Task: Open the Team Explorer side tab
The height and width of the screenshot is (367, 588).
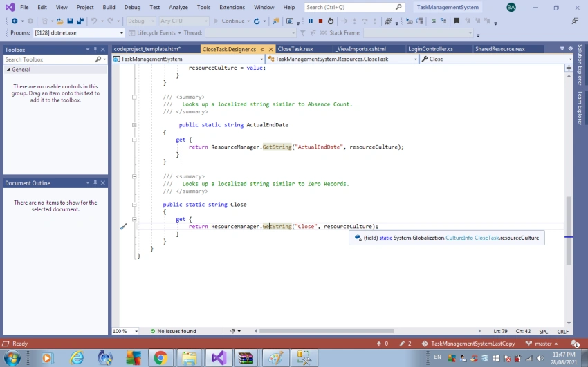Action: pos(580,108)
